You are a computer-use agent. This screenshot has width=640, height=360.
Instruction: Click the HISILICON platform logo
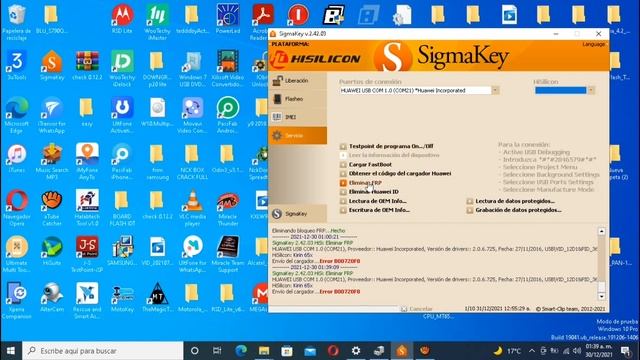(x=316, y=59)
